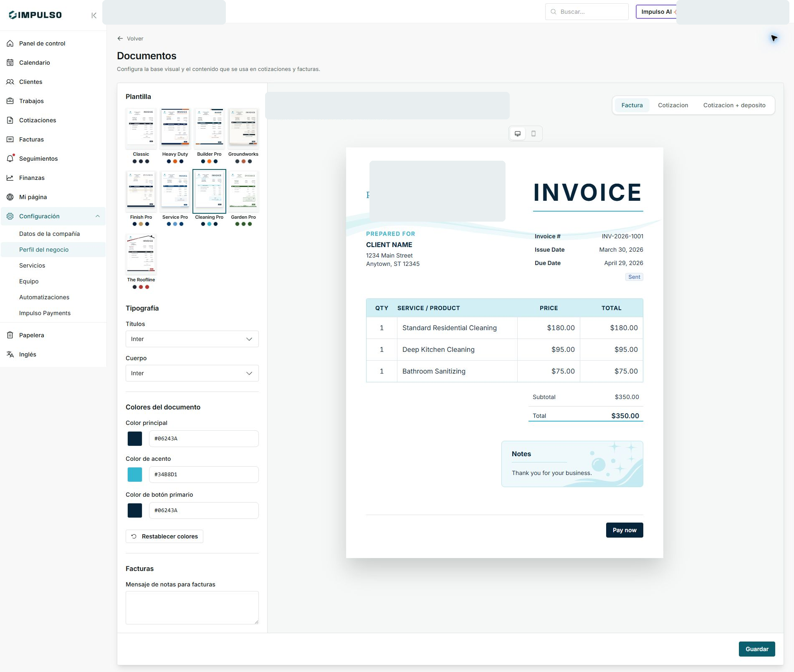This screenshot has height=672, width=794.
Task: Open Perfil del negocio settings
Action: coord(53,250)
